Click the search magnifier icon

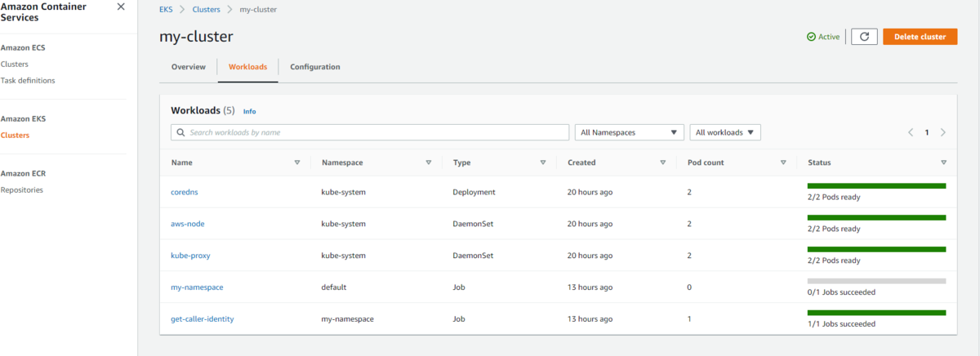(x=180, y=132)
